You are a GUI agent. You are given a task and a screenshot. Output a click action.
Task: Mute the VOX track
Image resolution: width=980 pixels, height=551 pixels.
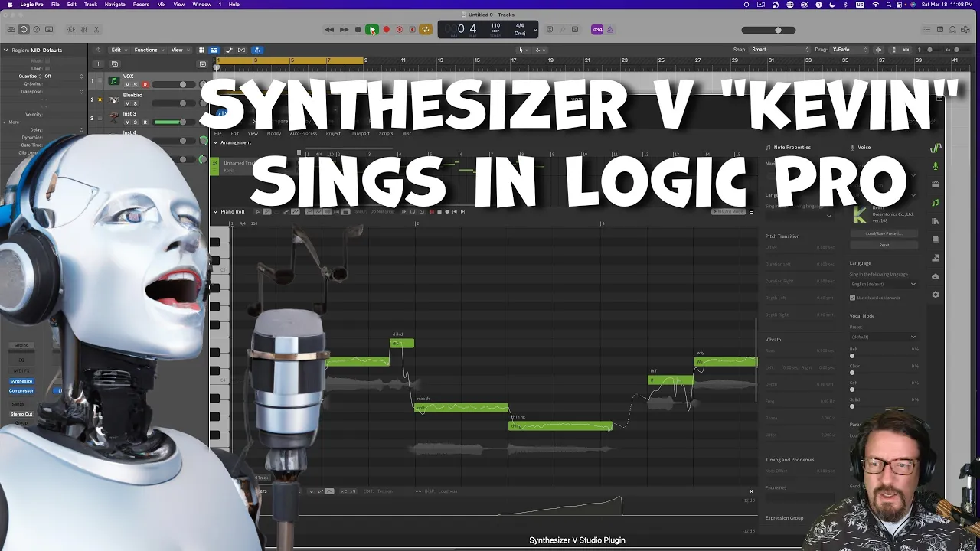tap(127, 85)
